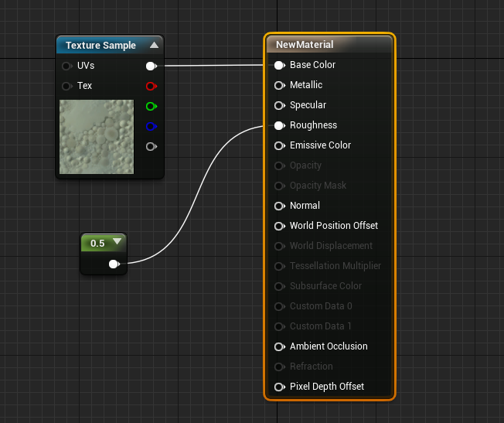Click the Opacity Mask label
The height and width of the screenshot is (423, 504).
(318, 186)
